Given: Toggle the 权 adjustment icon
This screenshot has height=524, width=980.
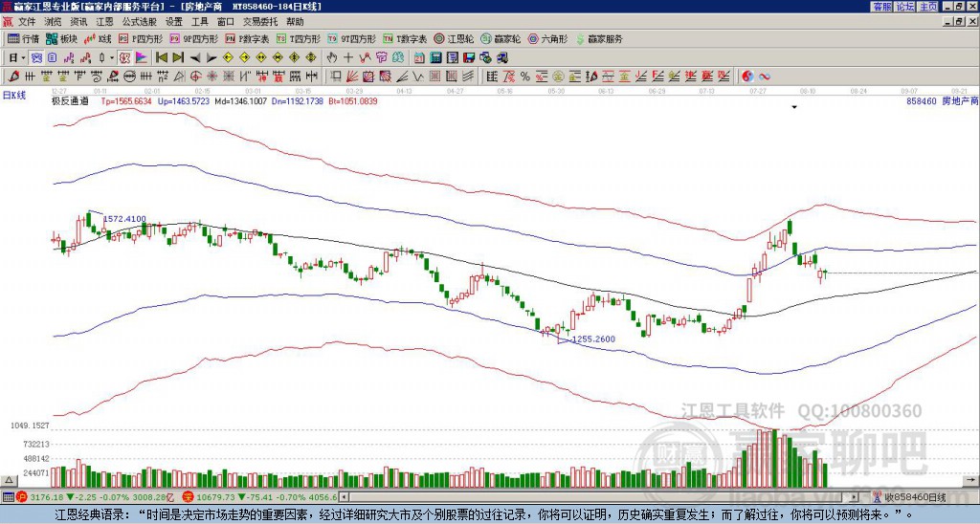Looking at the screenshot, I should coord(124,57).
